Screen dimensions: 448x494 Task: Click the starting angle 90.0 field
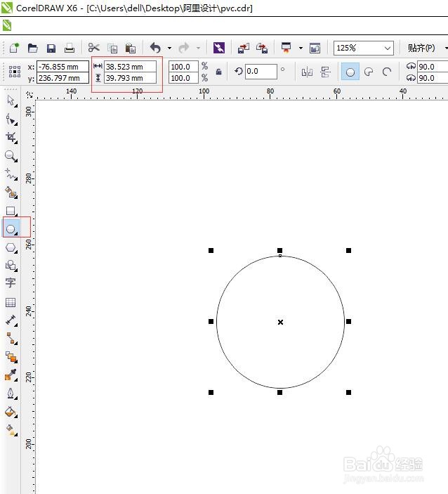click(433, 67)
